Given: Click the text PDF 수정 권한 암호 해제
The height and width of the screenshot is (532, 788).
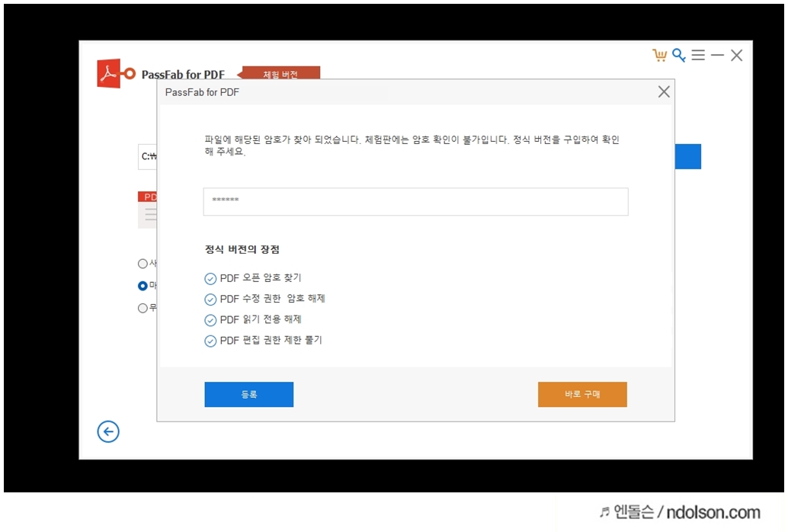Looking at the screenshot, I should tap(272, 299).
